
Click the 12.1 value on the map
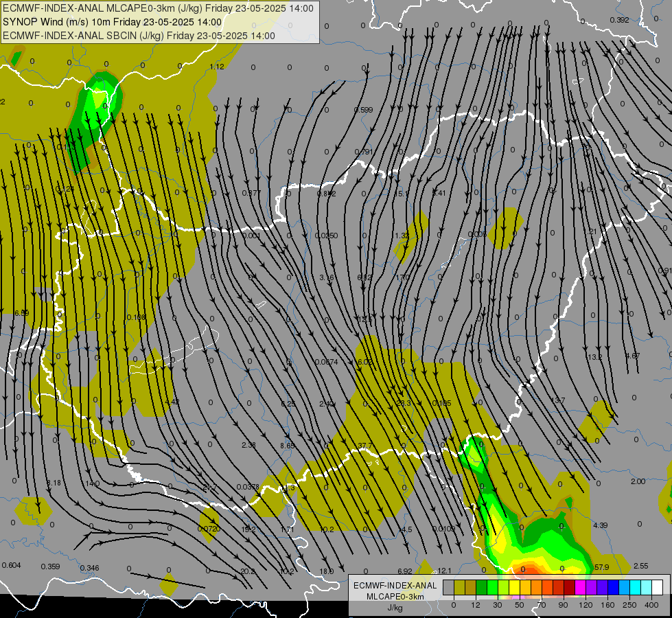tap(444, 571)
